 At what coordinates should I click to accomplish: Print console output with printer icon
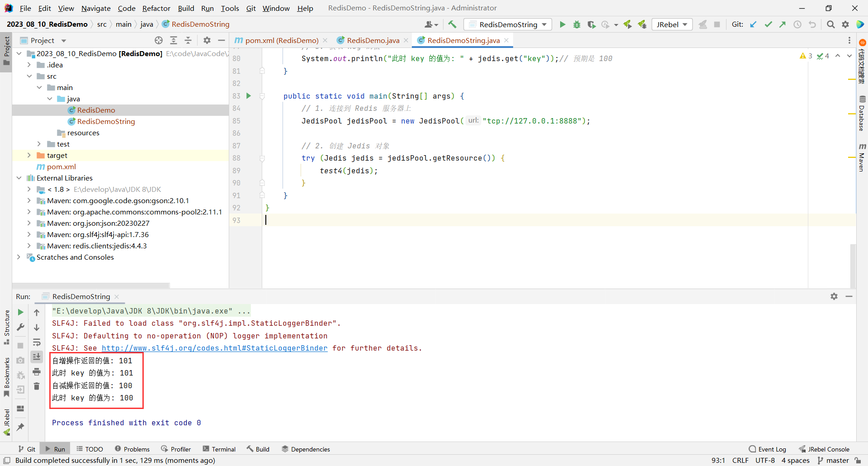[37, 372]
